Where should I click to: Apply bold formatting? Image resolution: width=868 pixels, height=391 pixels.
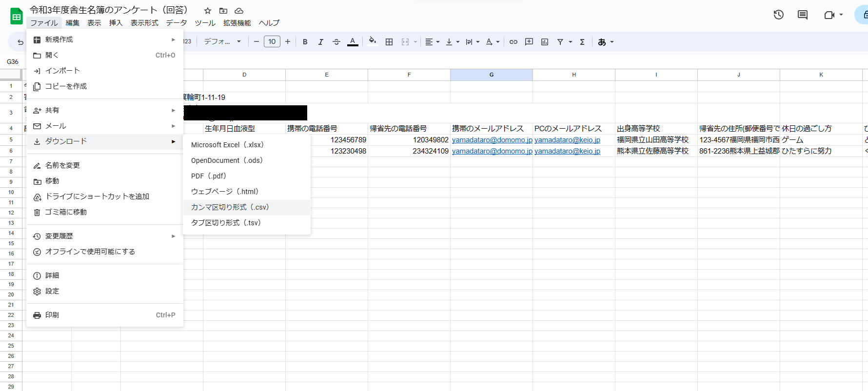tap(305, 42)
